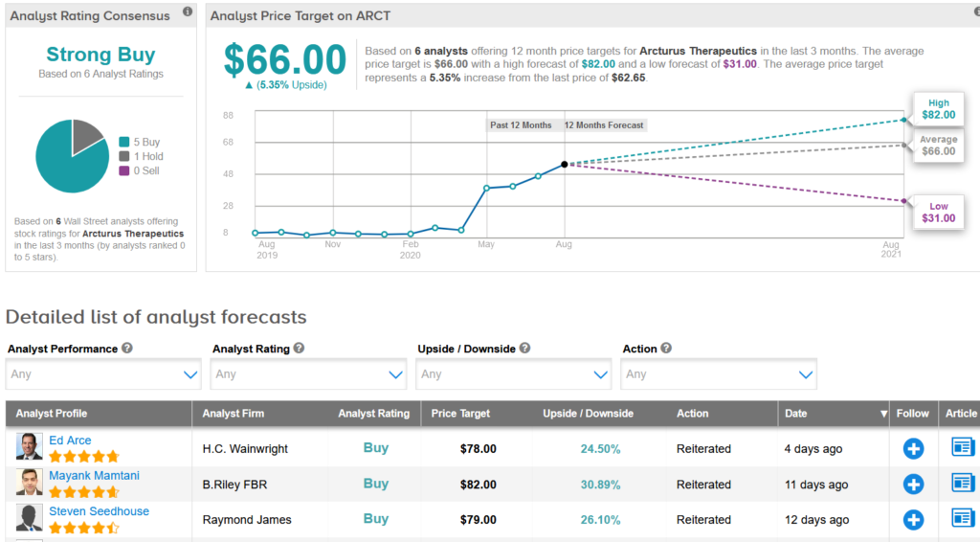Click Ed Arce five-star rating
Viewport: 980px width, 542px height.
point(84,457)
